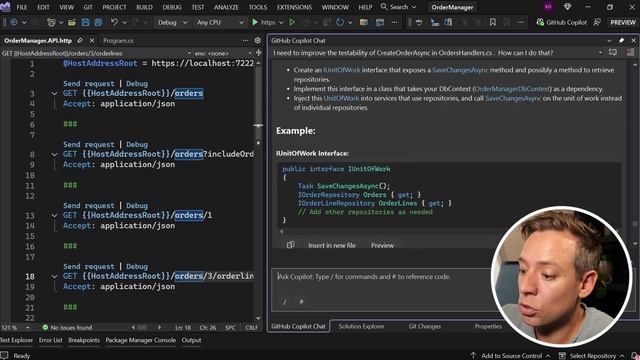640x360 pixels.
Task: Click the PREVIEW button in toolbar
Action: [x=622, y=22]
